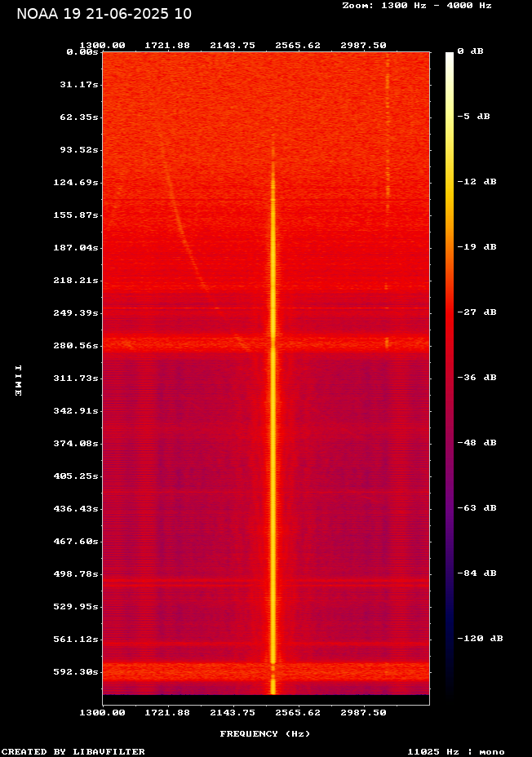
Task: Click the "436.43s" time label
Action: point(76,509)
